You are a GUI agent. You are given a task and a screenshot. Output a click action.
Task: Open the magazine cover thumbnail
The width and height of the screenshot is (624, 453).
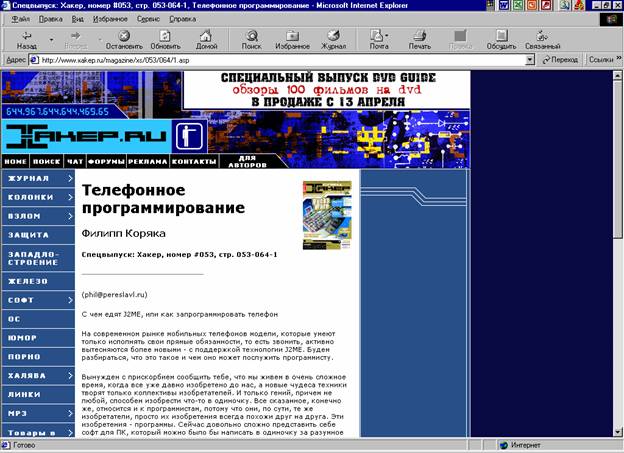click(x=327, y=215)
